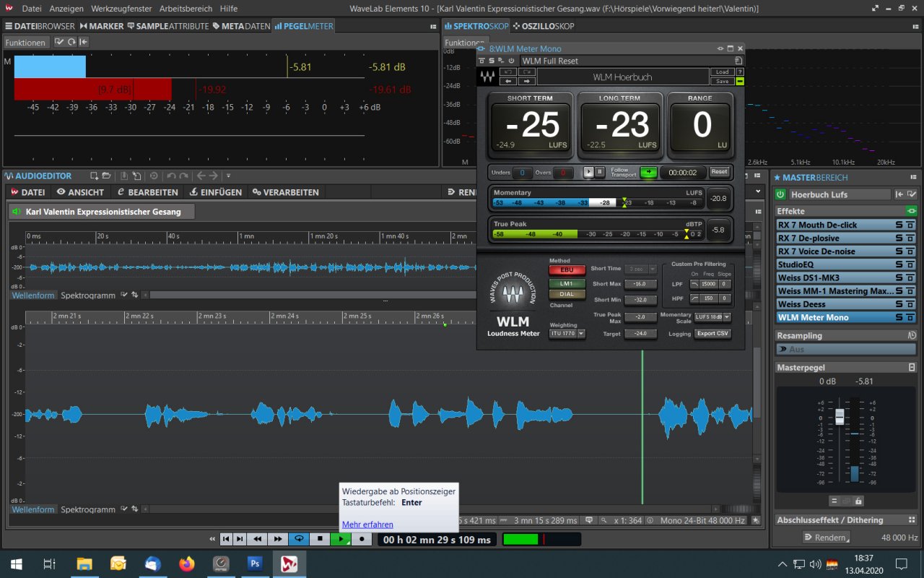Click the WLM Reset button

(x=719, y=172)
